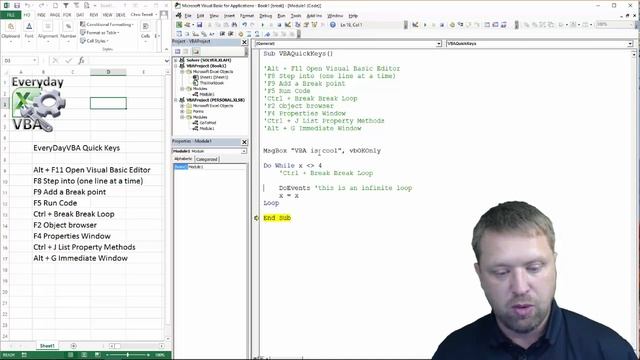Select cell with 'EveryDayVBA Quick Keys'
640x360 pixels.
pos(77,148)
